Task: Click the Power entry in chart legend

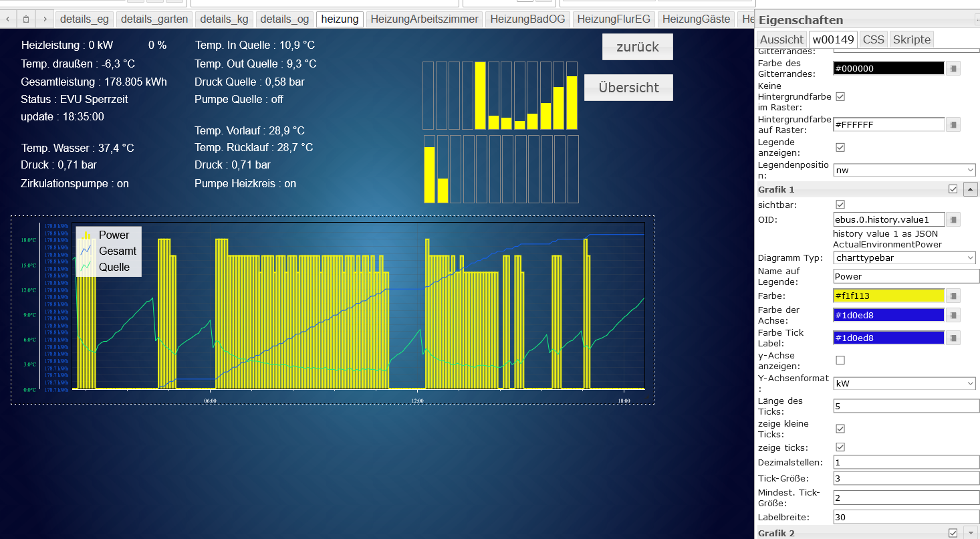Action: point(114,235)
